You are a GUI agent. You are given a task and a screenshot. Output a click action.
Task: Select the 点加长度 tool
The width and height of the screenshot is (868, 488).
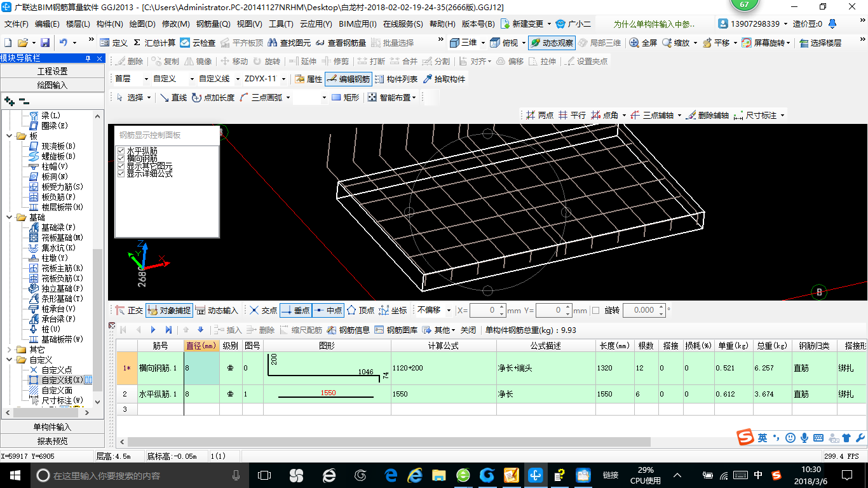point(213,97)
